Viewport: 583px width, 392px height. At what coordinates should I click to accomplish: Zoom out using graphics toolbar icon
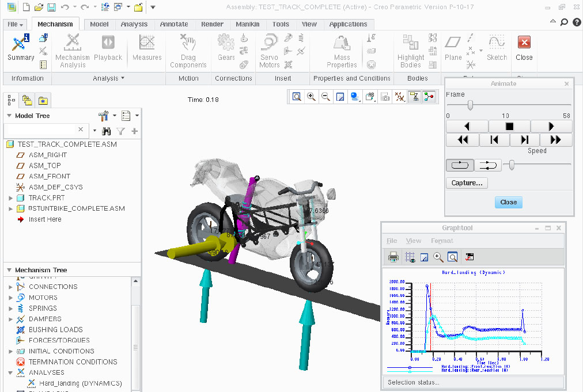point(325,97)
